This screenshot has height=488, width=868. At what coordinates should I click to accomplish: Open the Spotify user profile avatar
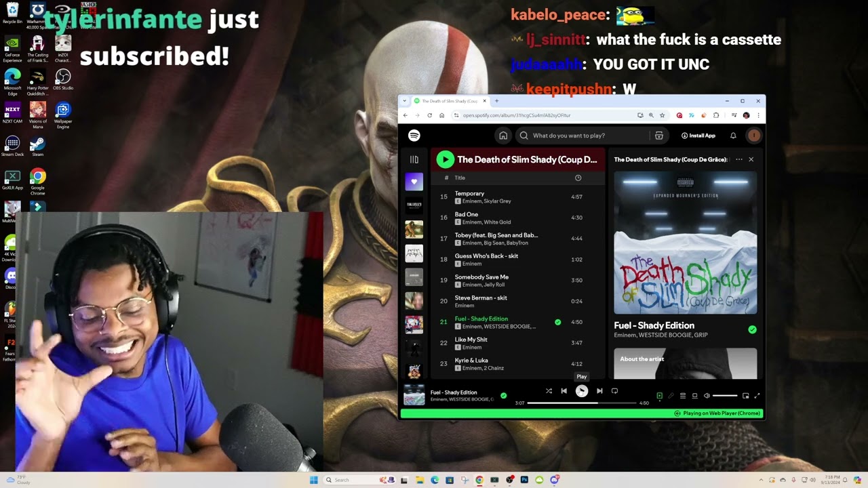[753, 136]
